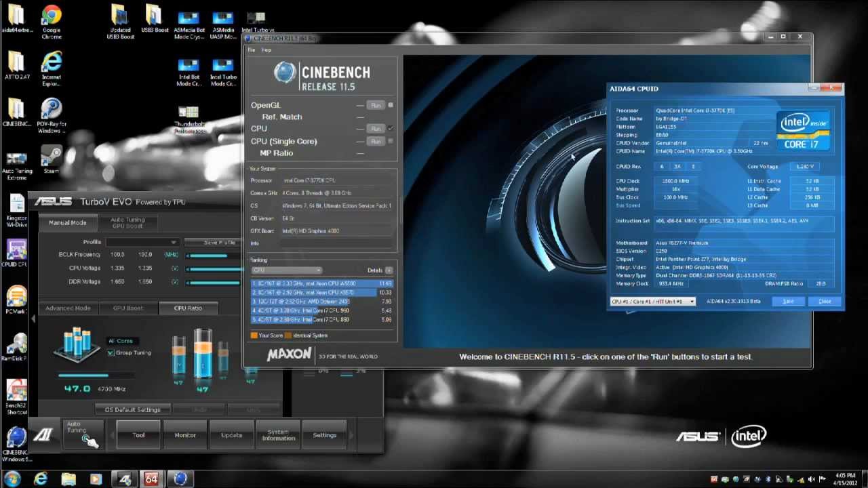Adjust CPU Voltage slider
Viewport: 868px width, 488px height.
(214, 268)
